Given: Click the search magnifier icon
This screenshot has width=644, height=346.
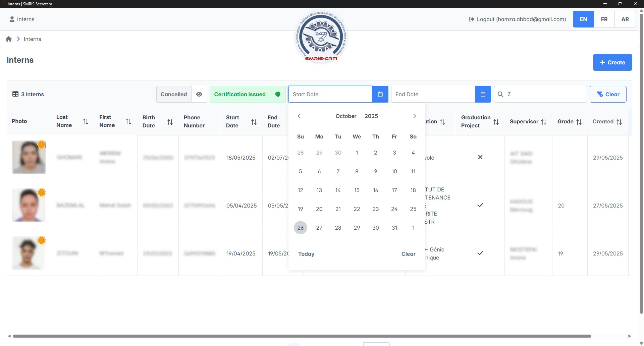Looking at the screenshot, I should 500,94.
